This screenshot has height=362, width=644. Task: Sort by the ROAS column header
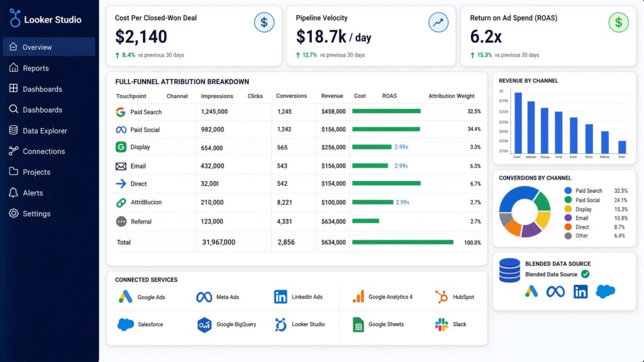[x=389, y=96]
